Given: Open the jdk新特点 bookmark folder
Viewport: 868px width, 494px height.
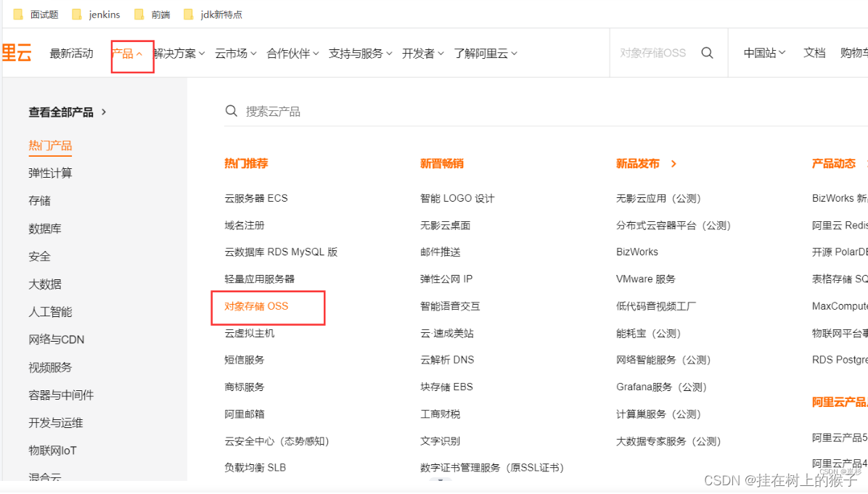Looking at the screenshot, I should (213, 15).
